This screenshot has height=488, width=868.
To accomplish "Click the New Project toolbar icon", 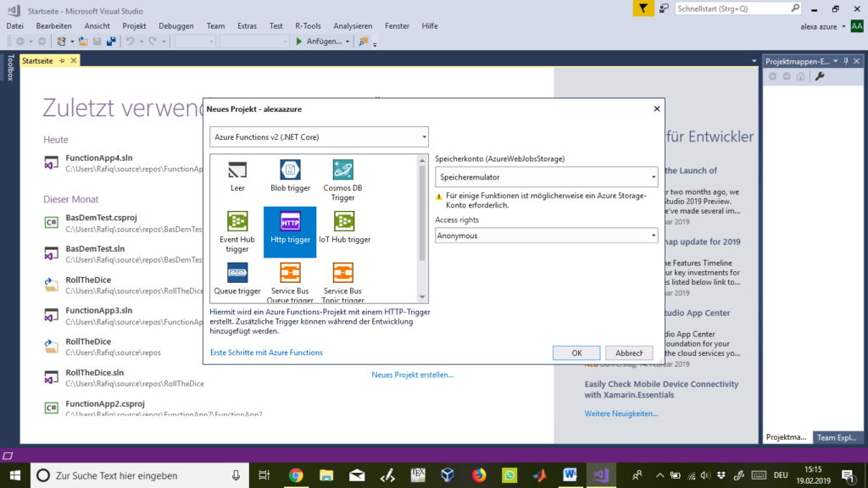I will (61, 42).
